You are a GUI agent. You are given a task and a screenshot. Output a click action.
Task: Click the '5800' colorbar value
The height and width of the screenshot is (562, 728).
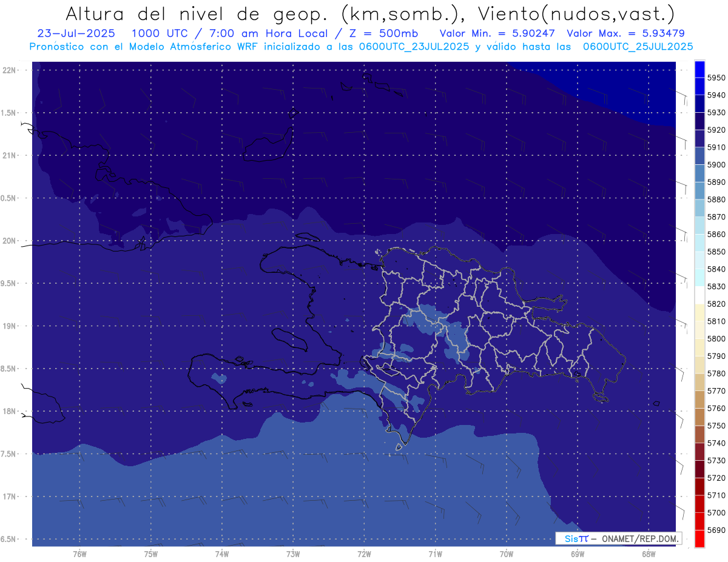[716, 339]
